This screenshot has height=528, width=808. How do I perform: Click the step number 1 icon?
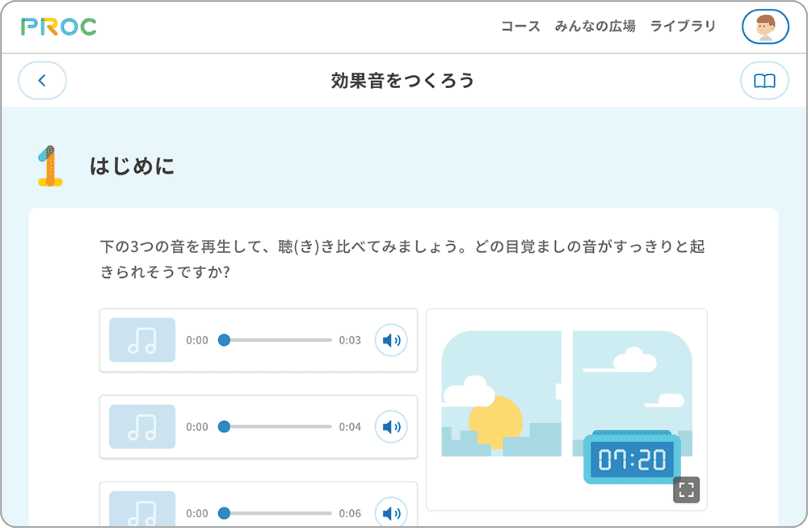50,166
